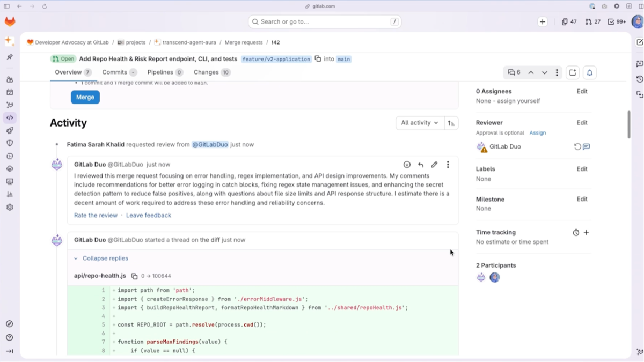Click the page vertical scrollbar
The image size is (644, 362).
point(629,124)
